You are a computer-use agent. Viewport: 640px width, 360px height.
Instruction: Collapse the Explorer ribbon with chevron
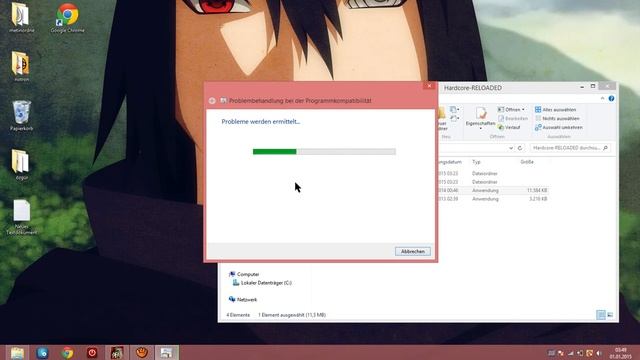point(602,98)
